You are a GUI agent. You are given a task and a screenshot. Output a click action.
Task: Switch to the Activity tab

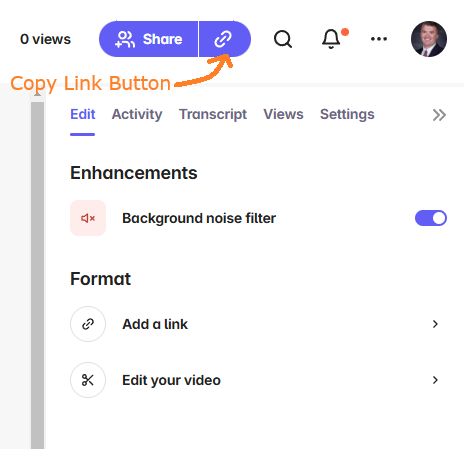[x=137, y=114]
